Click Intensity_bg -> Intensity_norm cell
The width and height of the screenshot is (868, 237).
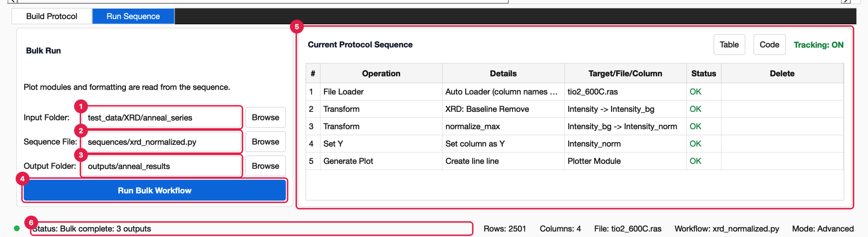click(625, 127)
